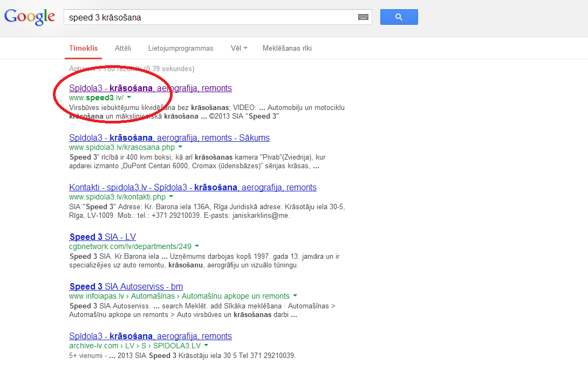Viewport: 588px width, 365px height.
Task: Click the Google logo
Action: 30,17
